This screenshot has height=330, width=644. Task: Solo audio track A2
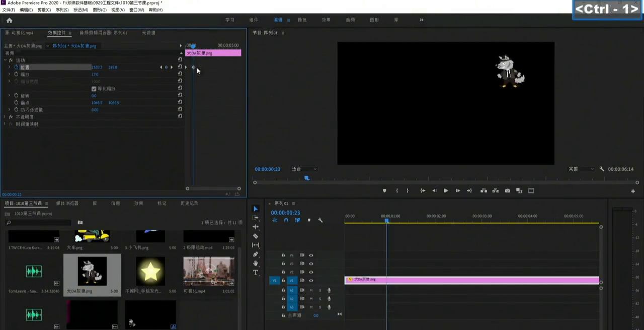tap(320, 299)
